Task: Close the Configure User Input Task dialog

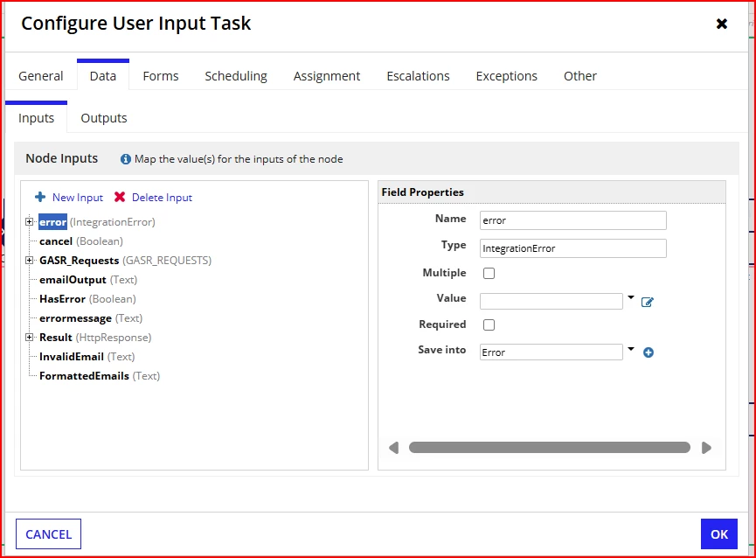Action: pos(722,24)
